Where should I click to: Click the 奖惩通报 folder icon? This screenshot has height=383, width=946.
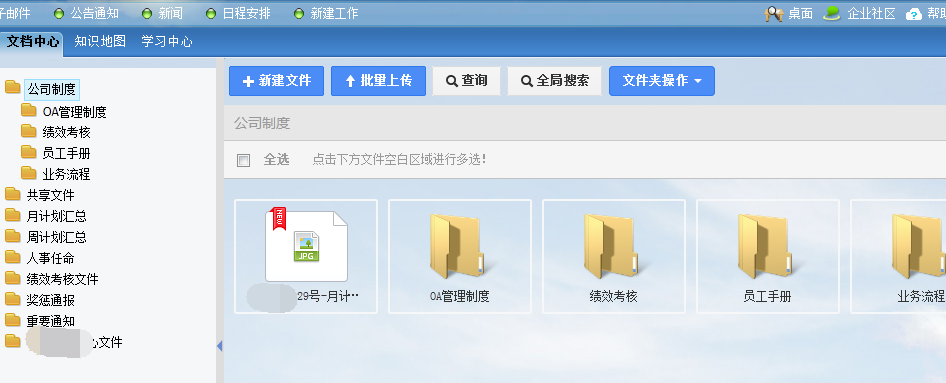click(13, 299)
